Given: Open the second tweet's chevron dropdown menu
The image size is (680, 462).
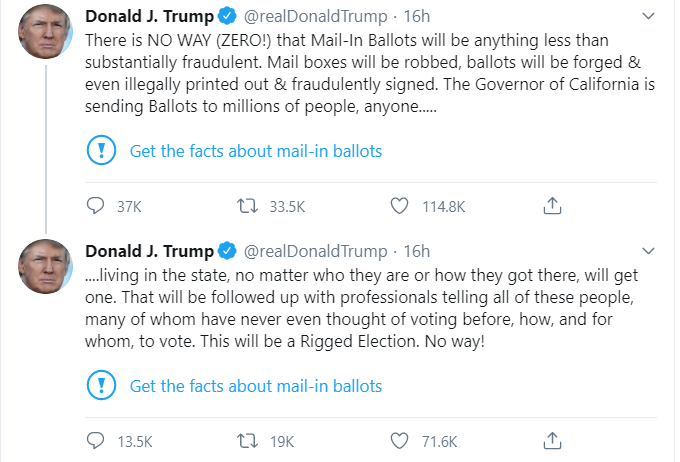Looking at the screenshot, I should pyautogui.click(x=648, y=251).
